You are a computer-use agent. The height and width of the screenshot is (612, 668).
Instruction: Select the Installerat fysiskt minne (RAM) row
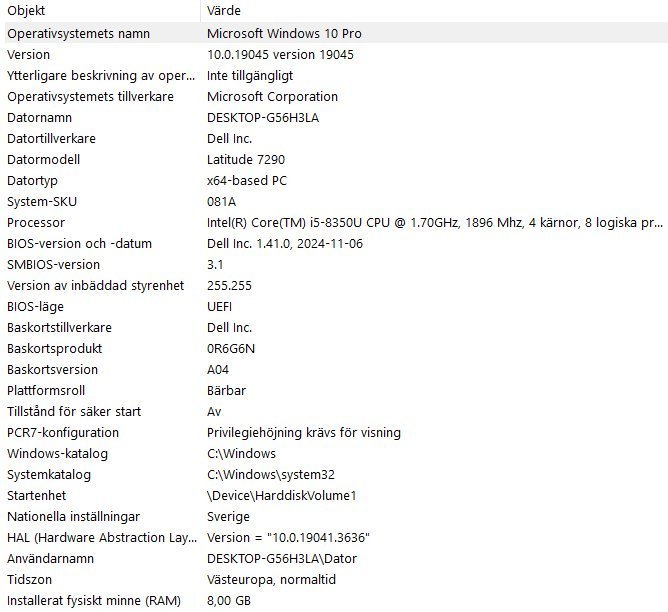[x=93, y=600]
